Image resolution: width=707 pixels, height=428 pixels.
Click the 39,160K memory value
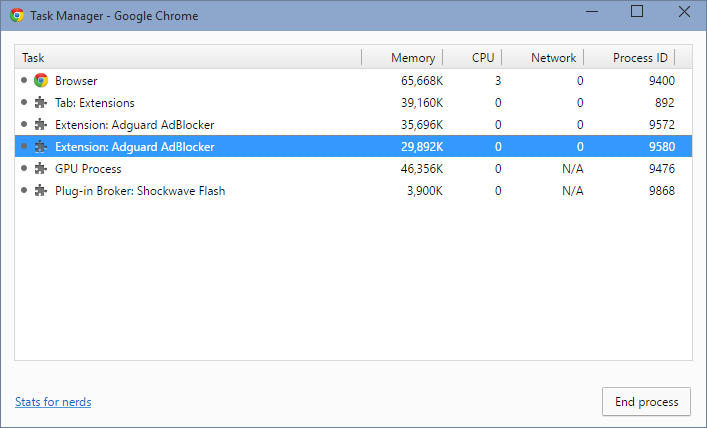[422, 103]
